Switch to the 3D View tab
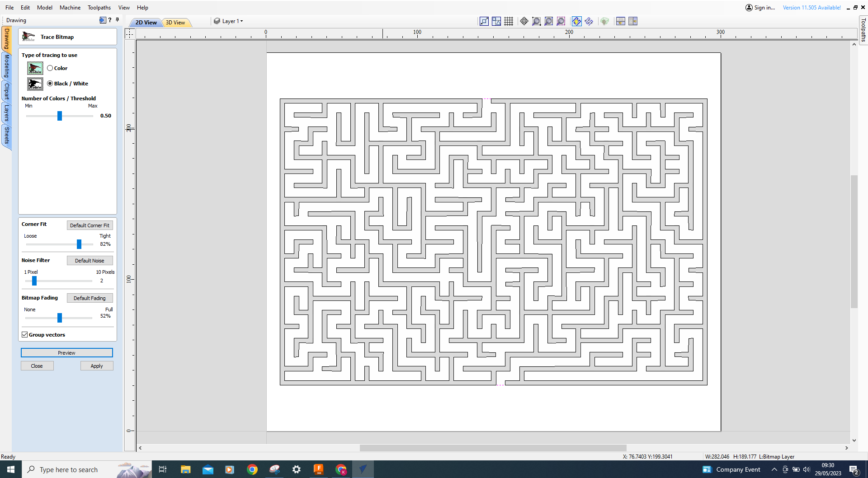Image resolution: width=868 pixels, height=478 pixels. click(175, 23)
